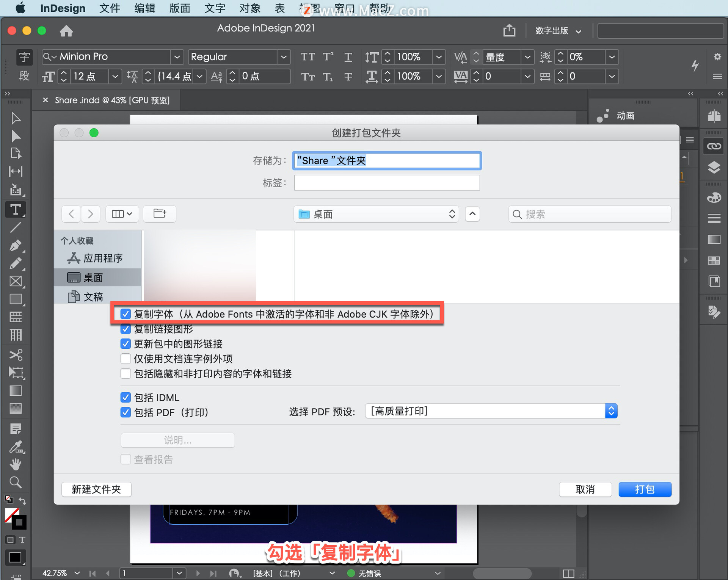Open the 文件 menu
This screenshot has width=728, height=580.
[110, 8]
